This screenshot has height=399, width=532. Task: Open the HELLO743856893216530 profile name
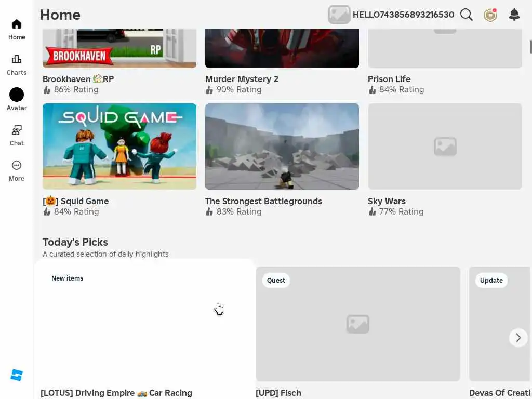point(403,15)
